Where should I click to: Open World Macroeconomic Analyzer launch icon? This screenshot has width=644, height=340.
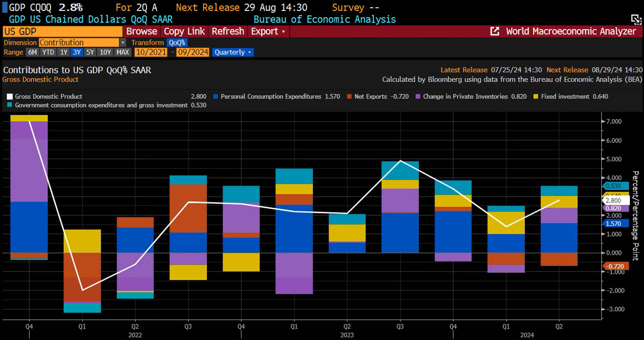pos(495,31)
